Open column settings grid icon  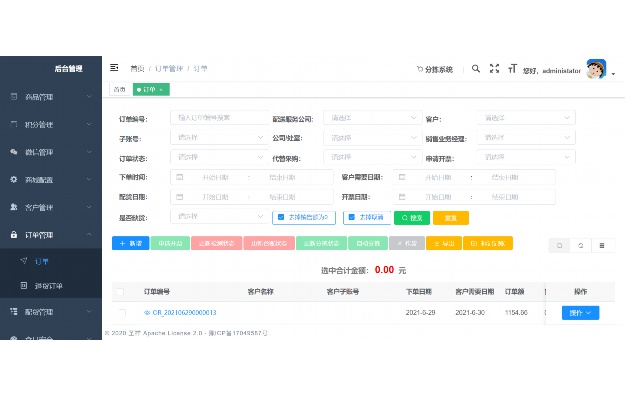602,246
